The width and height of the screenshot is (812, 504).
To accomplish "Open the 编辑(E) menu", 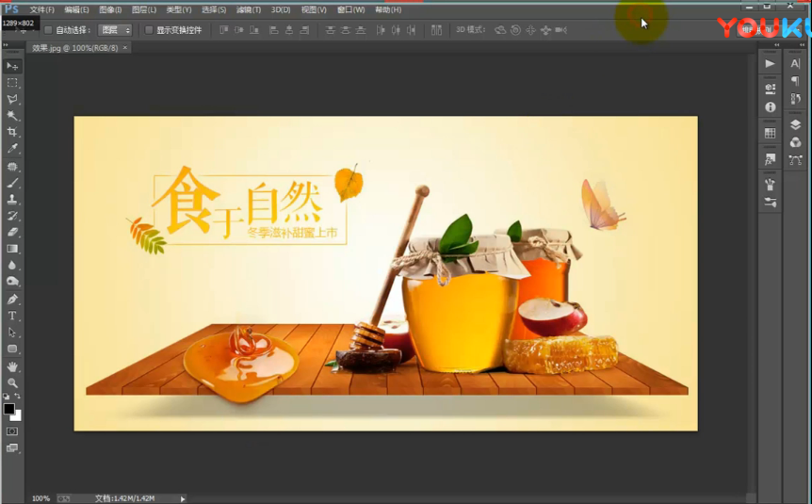I will point(76,9).
